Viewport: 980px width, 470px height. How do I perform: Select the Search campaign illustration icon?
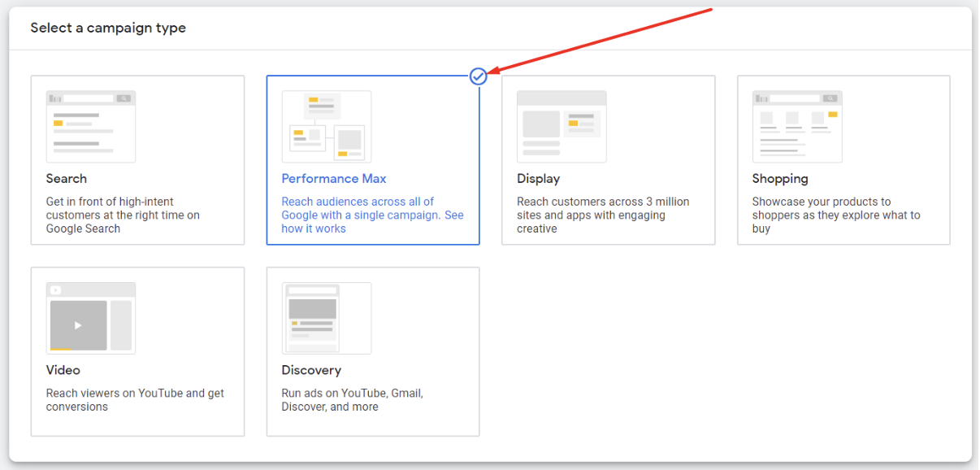tap(91, 126)
